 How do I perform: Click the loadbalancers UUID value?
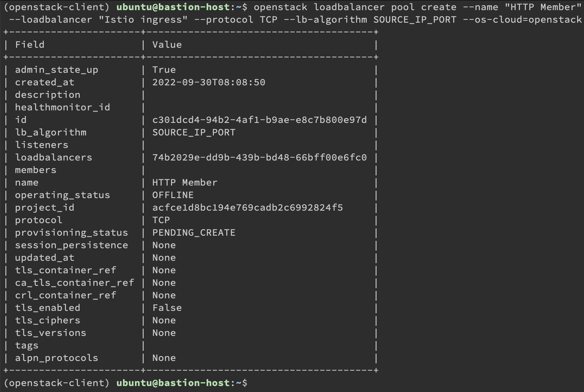point(259,158)
